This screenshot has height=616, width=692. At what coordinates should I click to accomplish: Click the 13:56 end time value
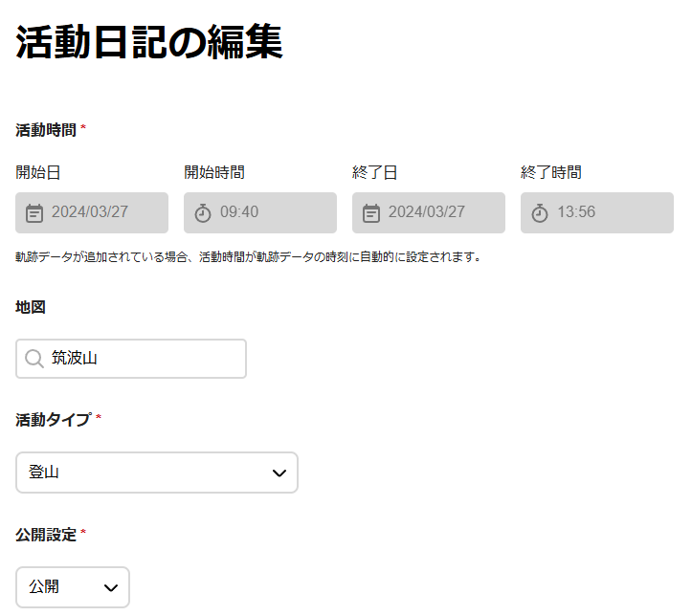pos(576,212)
